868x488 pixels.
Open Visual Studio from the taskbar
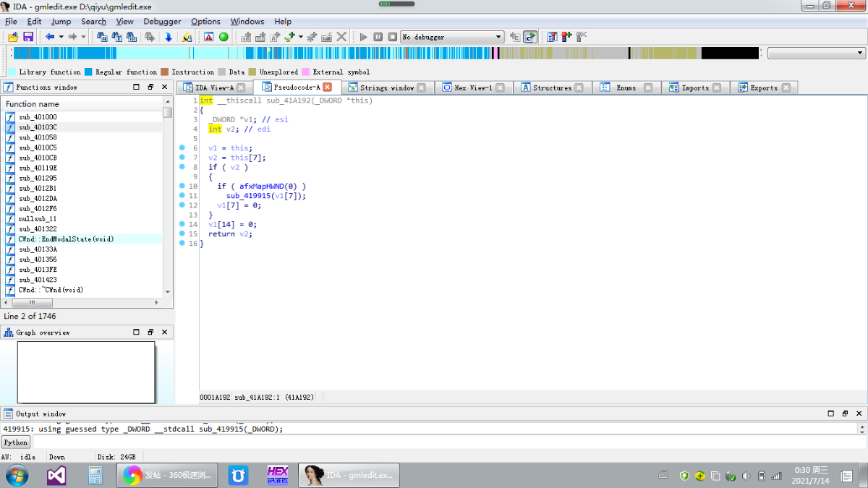56,475
